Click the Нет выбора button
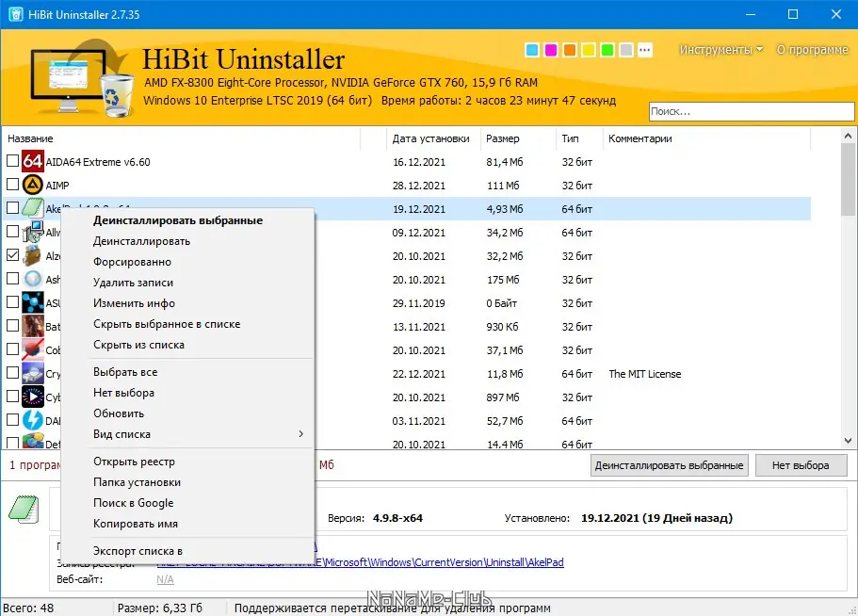 point(801,465)
